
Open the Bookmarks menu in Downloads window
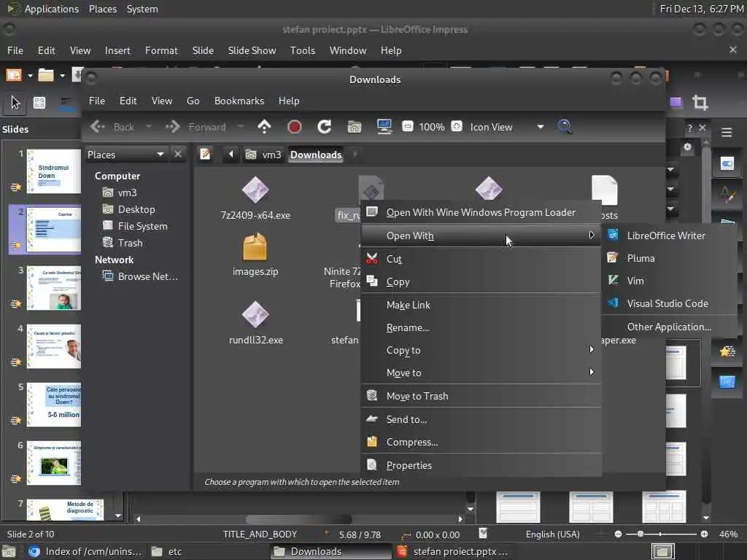239,101
